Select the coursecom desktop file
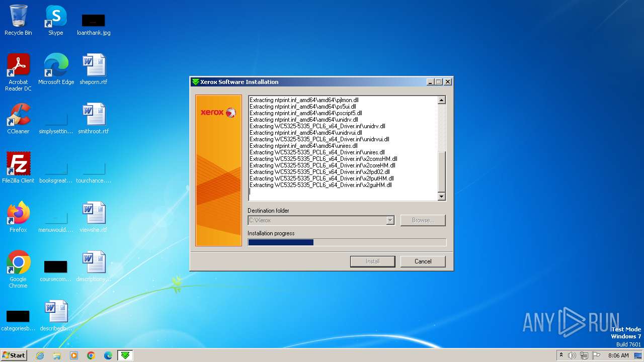 click(56, 271)
